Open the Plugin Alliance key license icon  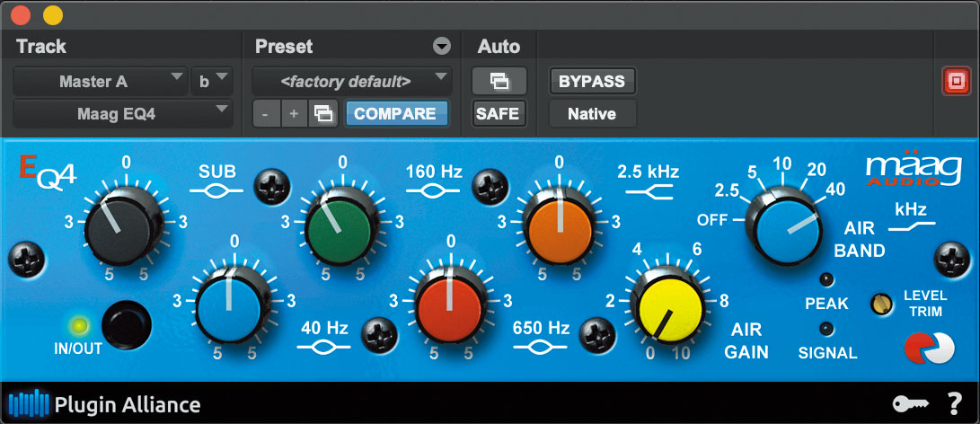911,404
